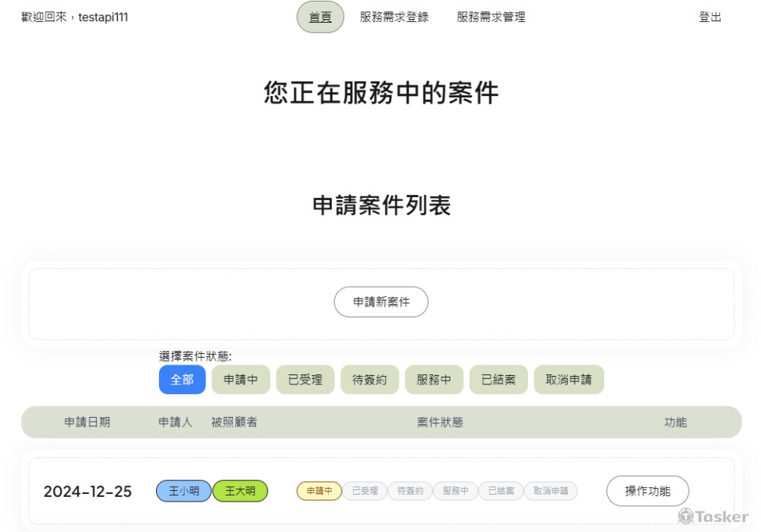This screenshot has height=532, width=761.
Task: Filter the case list by 申請中 status button
Action: [240, 380]
